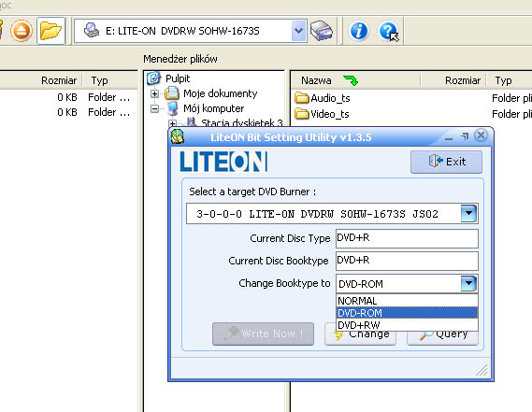The width and height of the screenshot is (532, 412).
Task: Choose DVD-ROM from the booktype list
Action: point(407,313)
